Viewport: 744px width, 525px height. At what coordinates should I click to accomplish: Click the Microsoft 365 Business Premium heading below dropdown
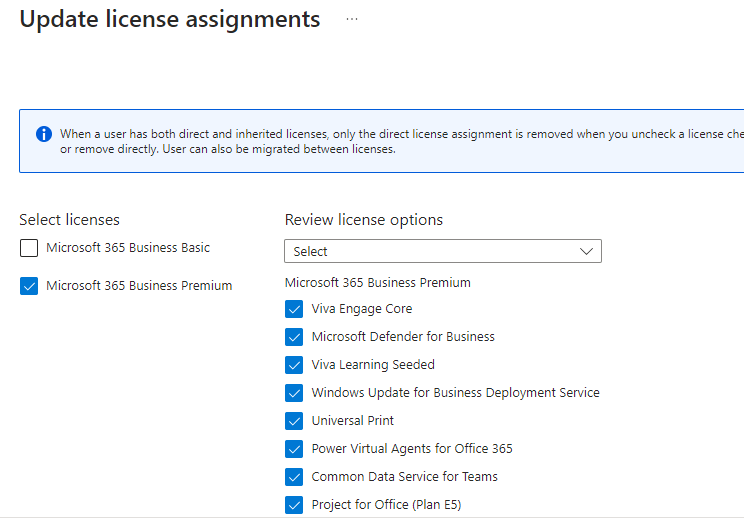click(377, 283)
